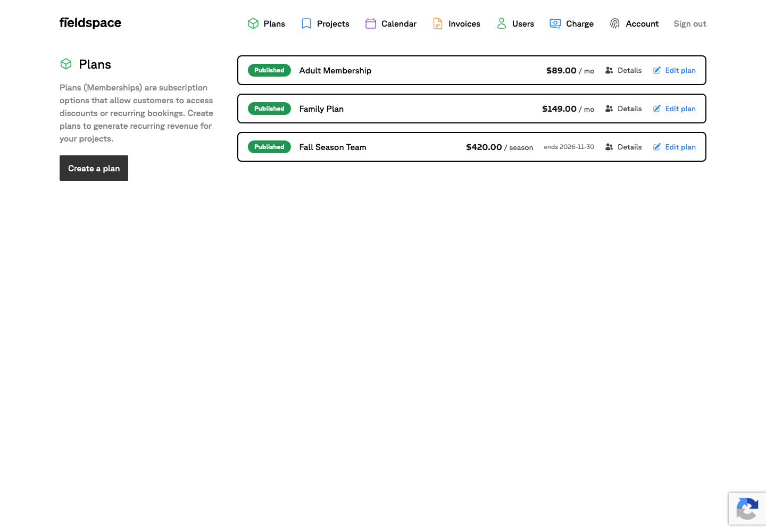Click Edit plan for Family Plan
This screenshot has width=766, height=532.
coord(675,109)
